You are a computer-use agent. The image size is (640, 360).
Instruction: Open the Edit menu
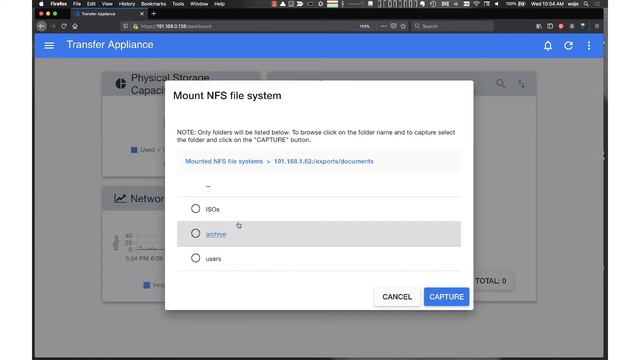91,4
